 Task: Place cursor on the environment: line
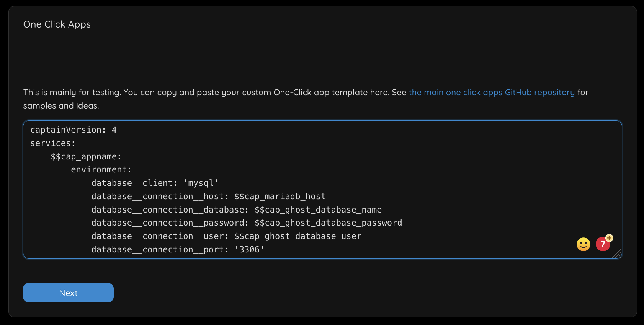tap(101, 170)
